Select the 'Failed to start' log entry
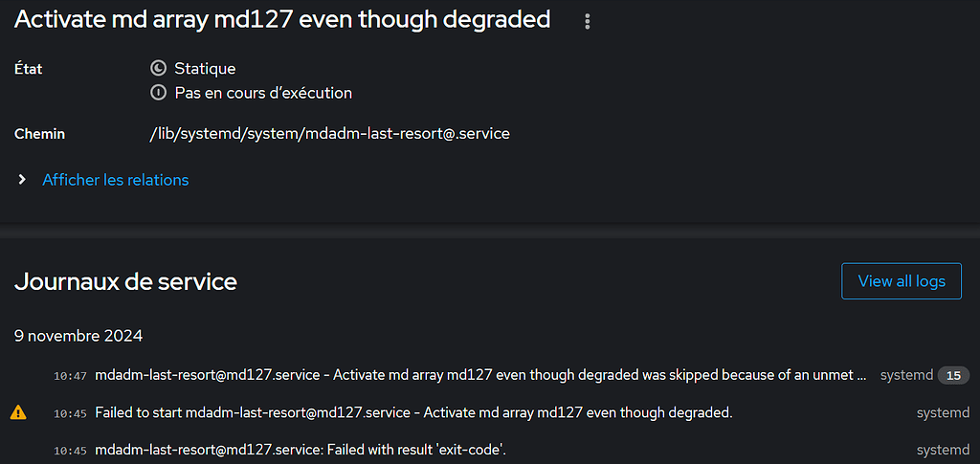Viewport: 980px width, 464px height. pyautogui.click(x=413, y=413)
